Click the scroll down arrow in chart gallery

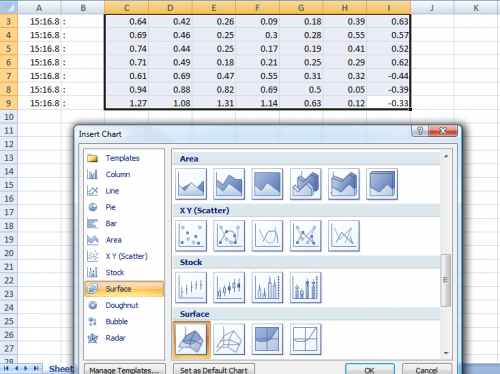click(446, 353)
